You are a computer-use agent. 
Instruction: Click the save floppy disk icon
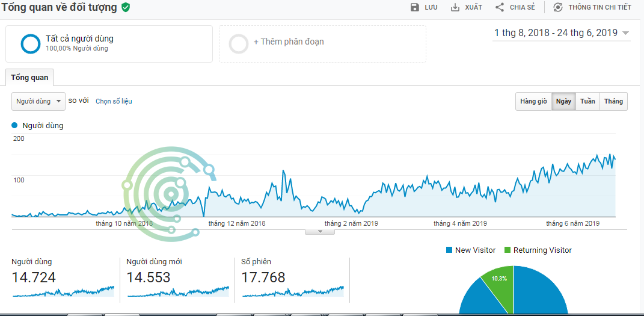click(x=415, y=7)
